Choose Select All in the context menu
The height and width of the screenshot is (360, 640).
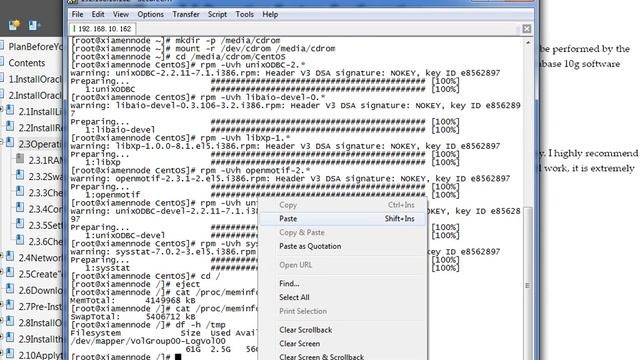pos(342,297)
